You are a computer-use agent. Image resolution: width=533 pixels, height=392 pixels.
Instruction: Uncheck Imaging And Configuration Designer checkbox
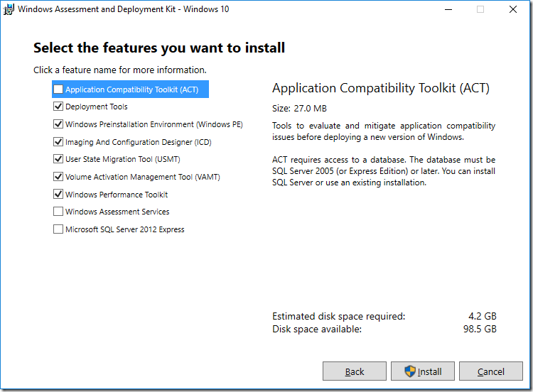[58, 141]
